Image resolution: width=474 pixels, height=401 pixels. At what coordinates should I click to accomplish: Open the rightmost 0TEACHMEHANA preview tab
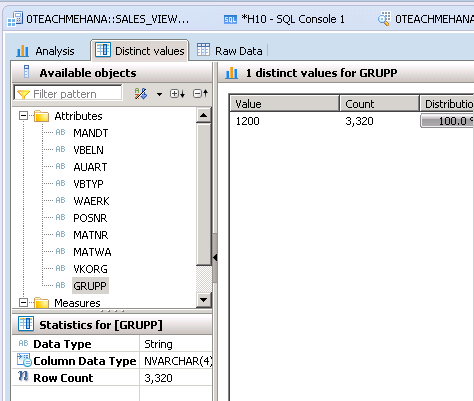point(425,19)
